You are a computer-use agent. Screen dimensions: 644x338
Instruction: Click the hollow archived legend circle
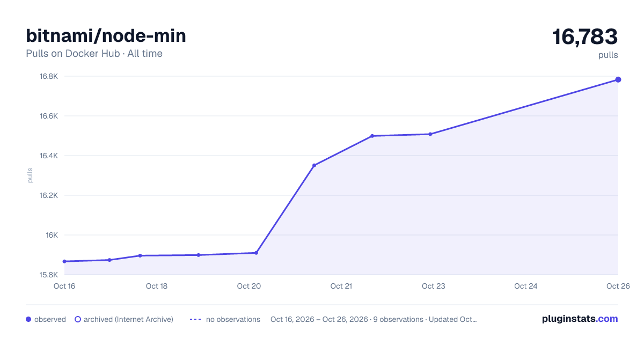coord(78,319)
